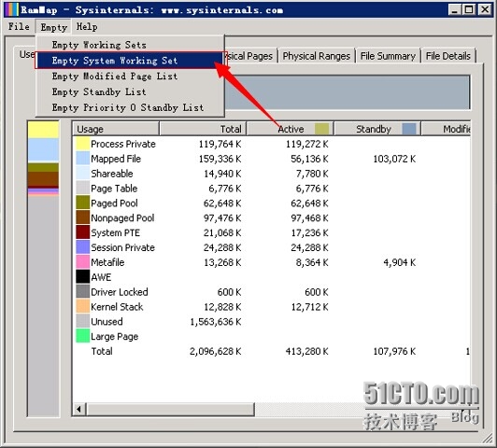Viewport: 497px width, 448px height.
Task: Select the AWE row label
Action: click(x=101, y=277)
